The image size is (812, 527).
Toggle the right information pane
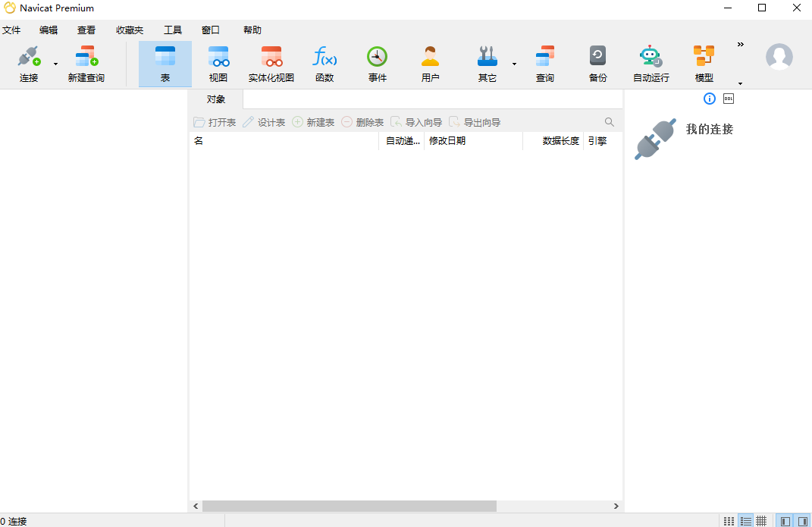[802, 521]
